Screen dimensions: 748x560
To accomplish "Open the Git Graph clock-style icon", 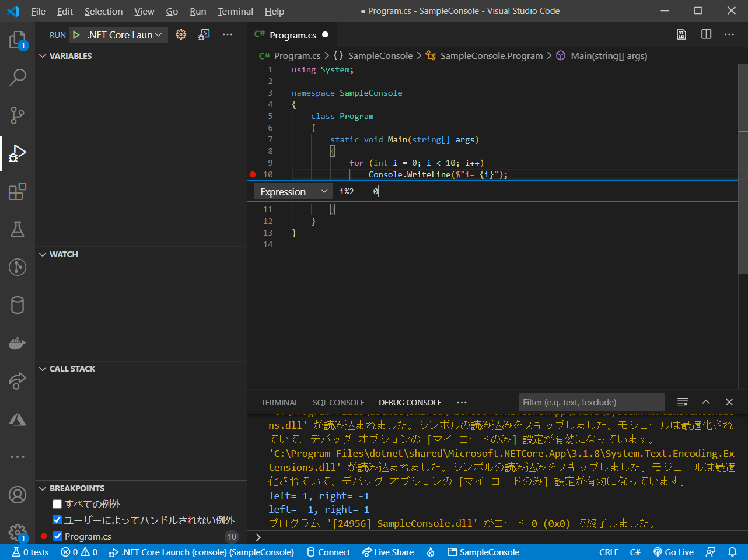I will pos(18,267).
